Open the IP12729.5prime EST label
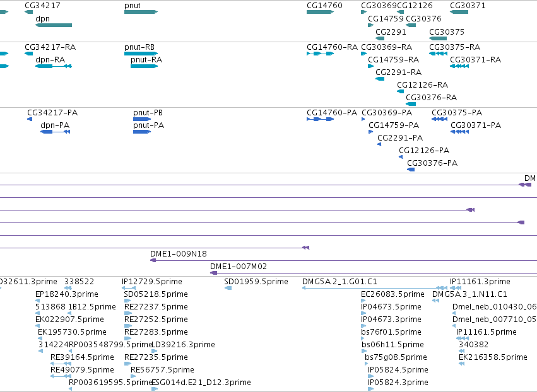 coord(152,282)
